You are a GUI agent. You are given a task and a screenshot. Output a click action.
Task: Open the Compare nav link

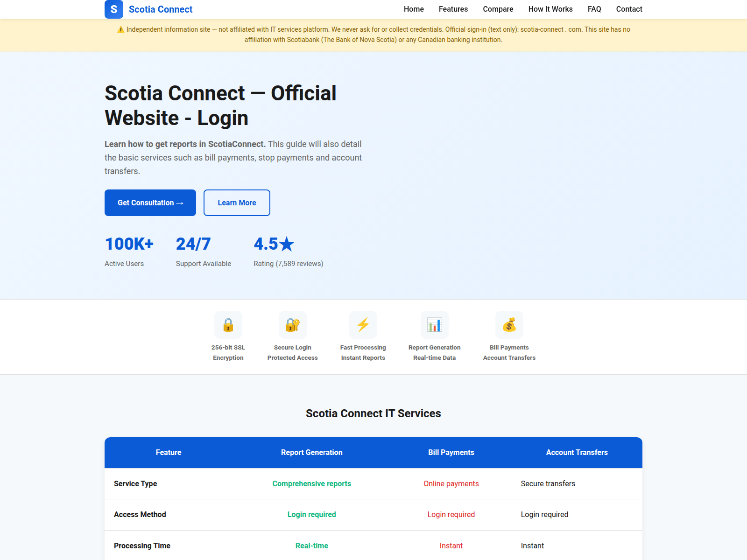coord(498,9)
